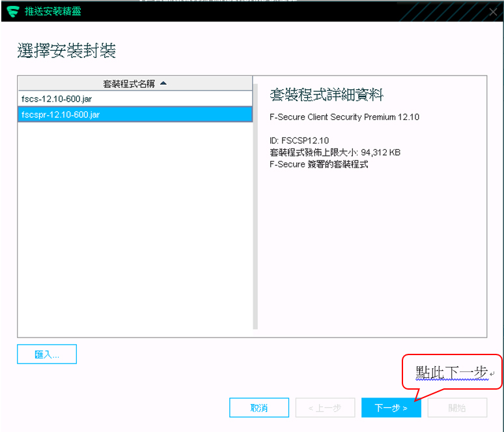Click the 取消 cancel button
This screenshot has height=432, width=504.
[259, 408]
